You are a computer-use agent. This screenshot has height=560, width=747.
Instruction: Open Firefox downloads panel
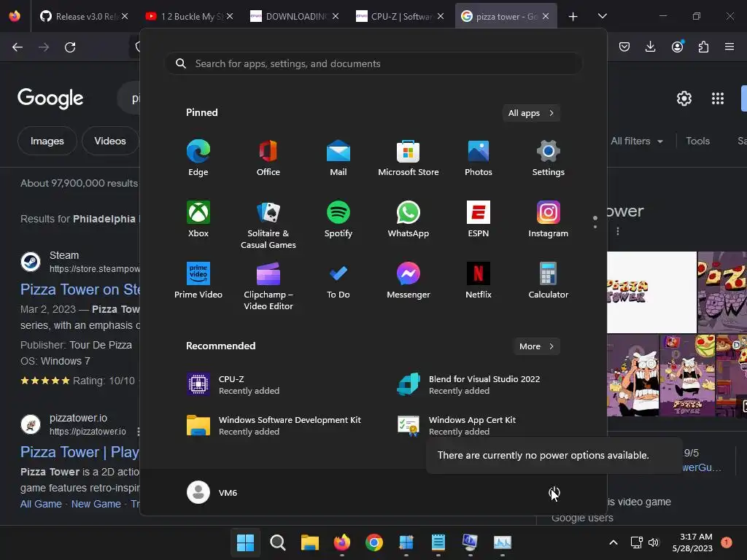click(650, 47)
